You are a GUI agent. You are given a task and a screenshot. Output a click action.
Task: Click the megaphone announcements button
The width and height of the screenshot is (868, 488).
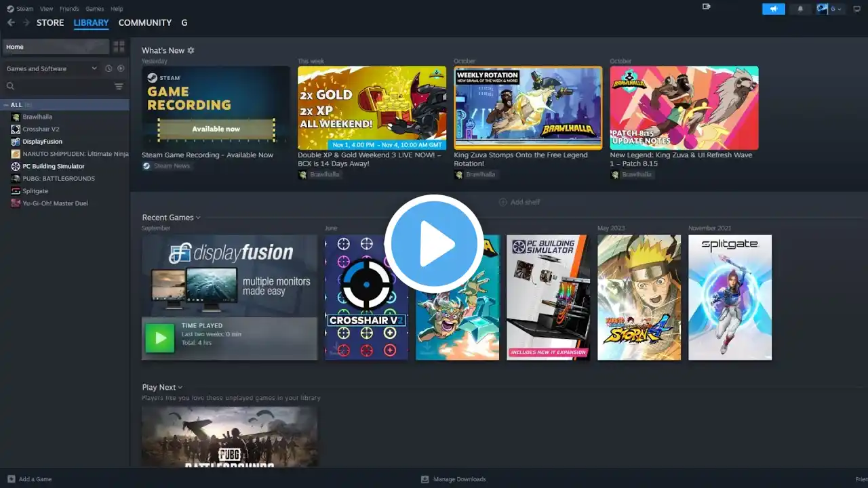click(x=774, y=9)
